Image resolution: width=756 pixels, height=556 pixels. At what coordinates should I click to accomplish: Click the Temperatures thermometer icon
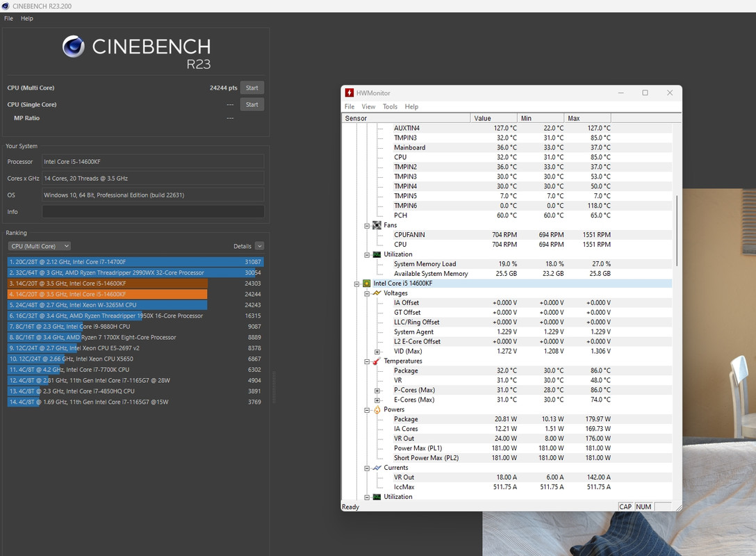[377, 361]
